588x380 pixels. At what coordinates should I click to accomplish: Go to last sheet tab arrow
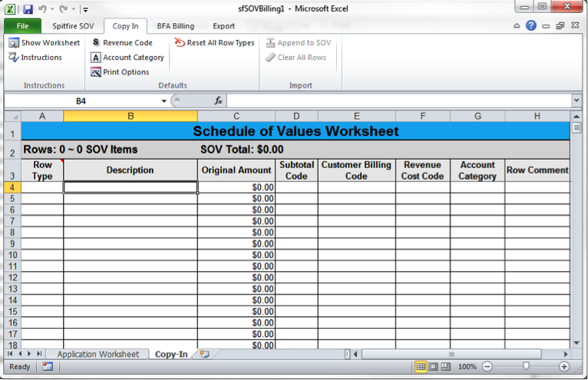[x=39, y=354]
